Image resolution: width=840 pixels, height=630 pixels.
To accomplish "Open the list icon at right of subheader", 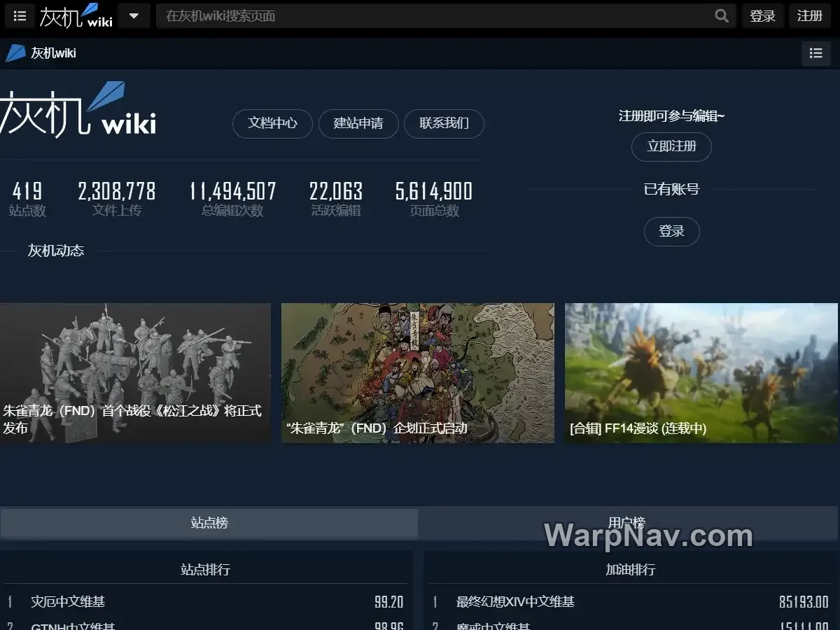I will [x=815, y=53].
